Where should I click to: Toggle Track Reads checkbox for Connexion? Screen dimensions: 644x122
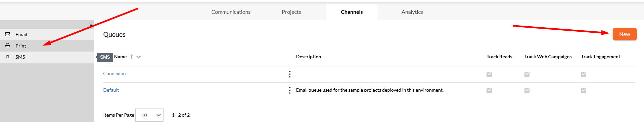[489, 74]
